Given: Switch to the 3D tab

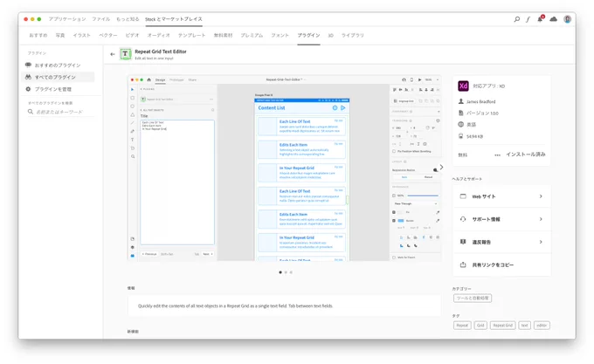Looking at the screenshot, I should (x=331, y=35).
